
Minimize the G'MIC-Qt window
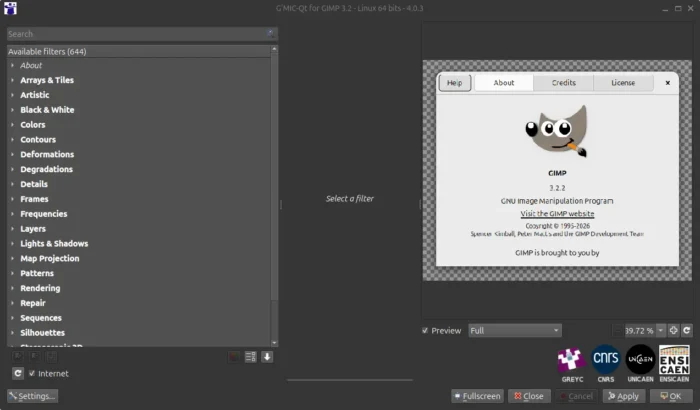pos(665,8)
